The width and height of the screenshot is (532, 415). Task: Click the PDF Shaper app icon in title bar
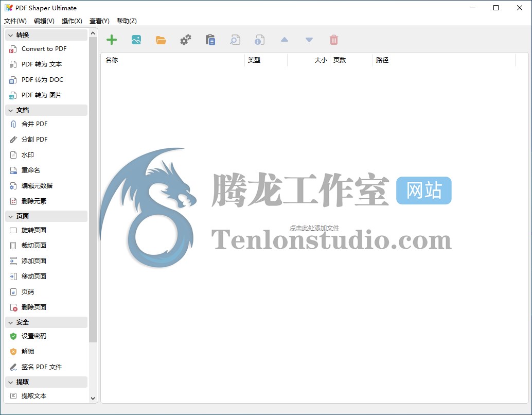coord(9,8)
